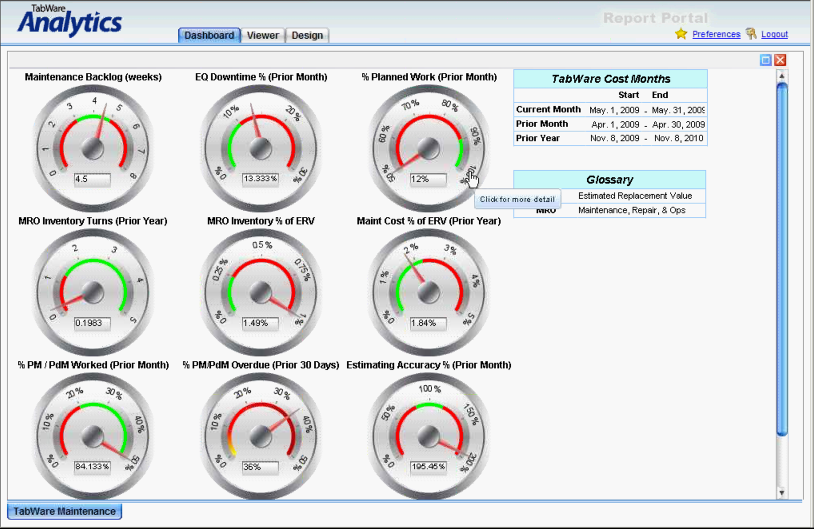814x529 pixels.
Task: Click the % PM / PdM Worked gauge
Action: [x=95, y=435]
